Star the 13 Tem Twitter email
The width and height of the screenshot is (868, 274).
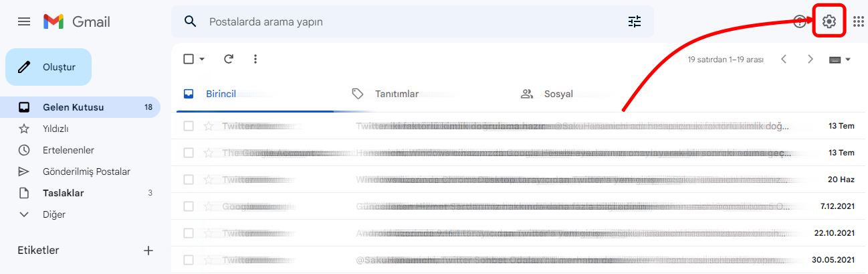click(x=209, y=126)
